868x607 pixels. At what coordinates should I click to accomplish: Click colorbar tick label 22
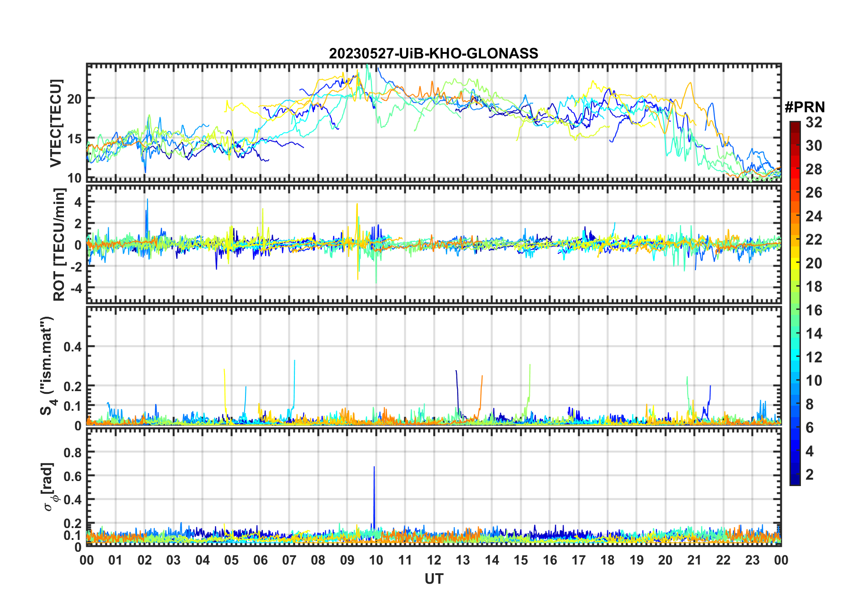[x=814, y=240]
